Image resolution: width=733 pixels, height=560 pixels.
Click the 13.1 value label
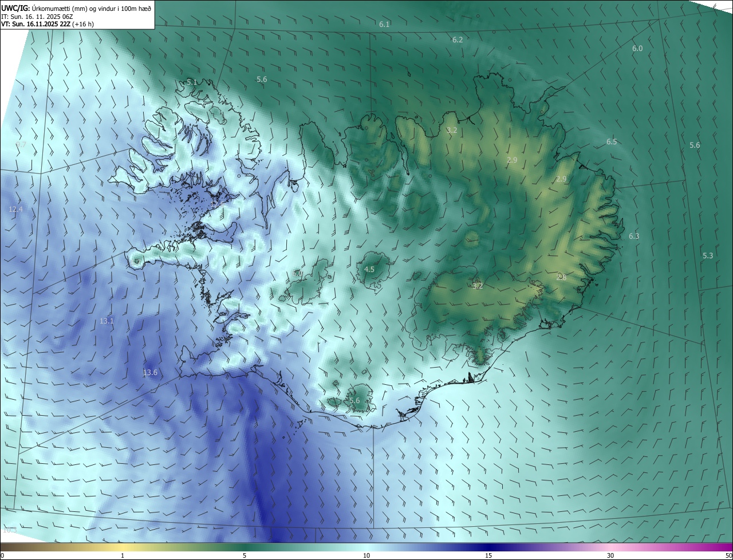pos(107,321)
